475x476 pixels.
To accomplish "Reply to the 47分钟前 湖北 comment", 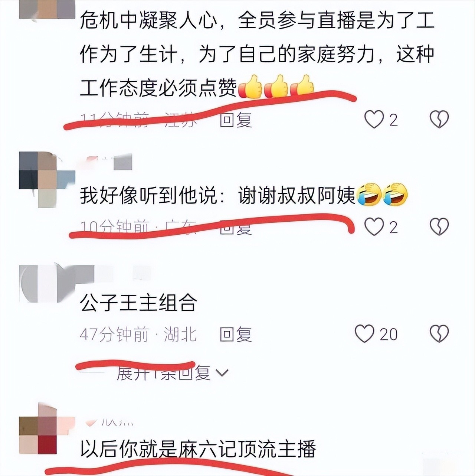I will (x=236, y=334).
